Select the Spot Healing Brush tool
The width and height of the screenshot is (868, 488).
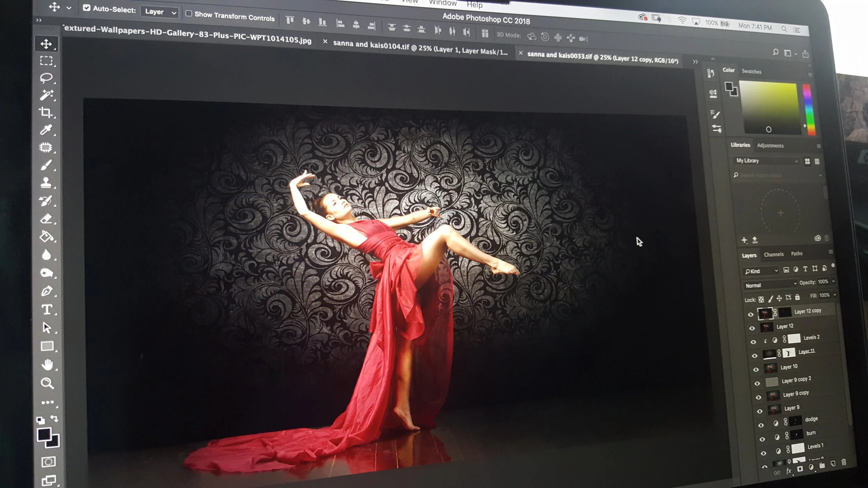[x=46, y=148]
